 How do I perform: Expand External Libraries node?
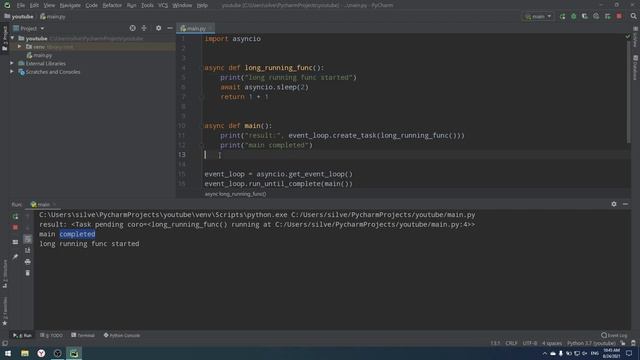click(12, 63)
